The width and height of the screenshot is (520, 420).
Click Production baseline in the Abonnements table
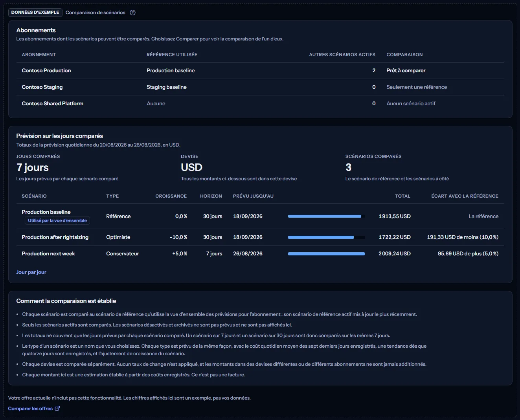(171, 71)
